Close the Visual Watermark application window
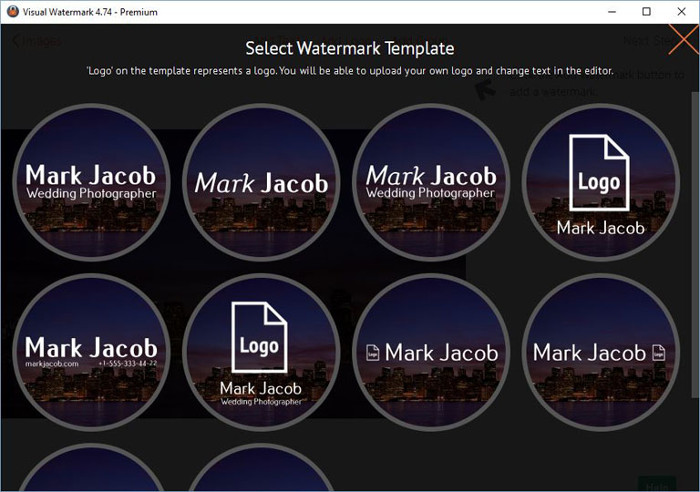 (681, 11)
